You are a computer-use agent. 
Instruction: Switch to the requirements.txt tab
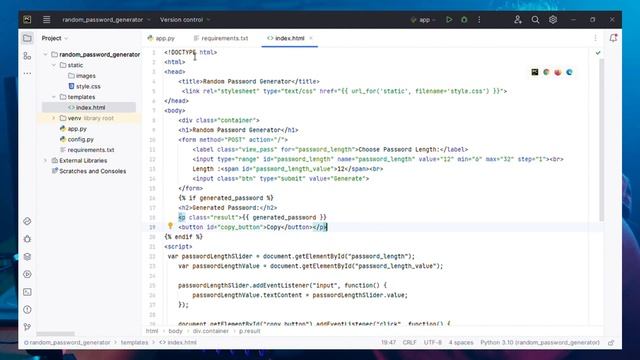coord(221,38)
